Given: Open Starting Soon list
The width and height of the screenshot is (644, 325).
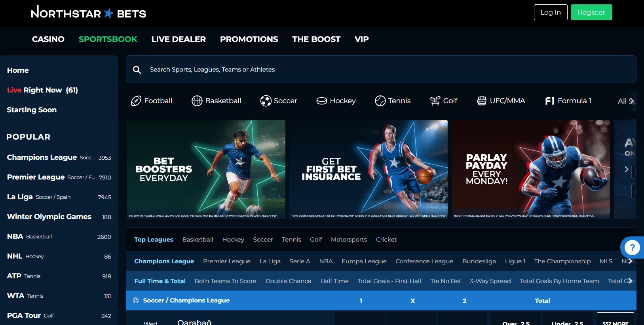Looking at the screenshot, I should (x=32, y=110).
